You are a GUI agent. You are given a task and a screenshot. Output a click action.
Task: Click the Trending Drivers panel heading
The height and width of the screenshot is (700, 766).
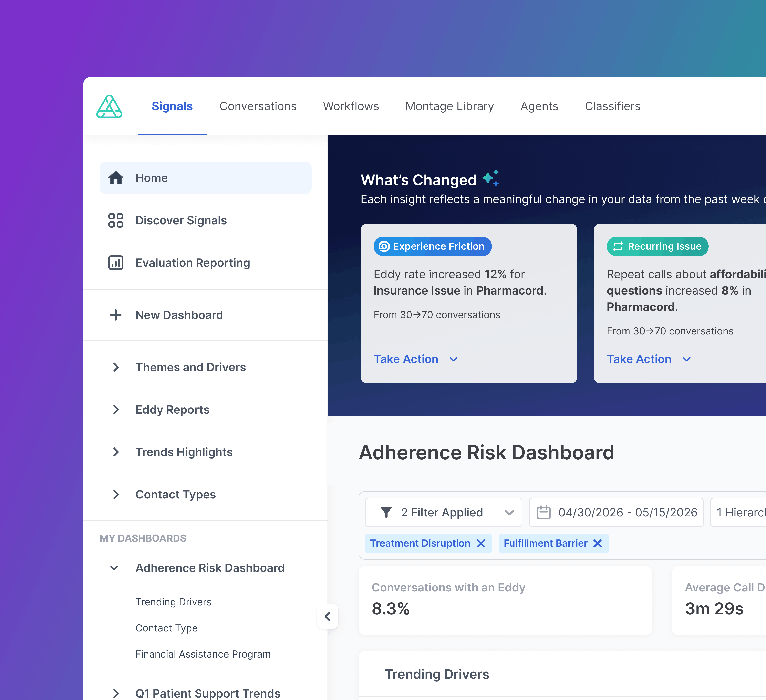pyautogui.click(x=437, y=674)
